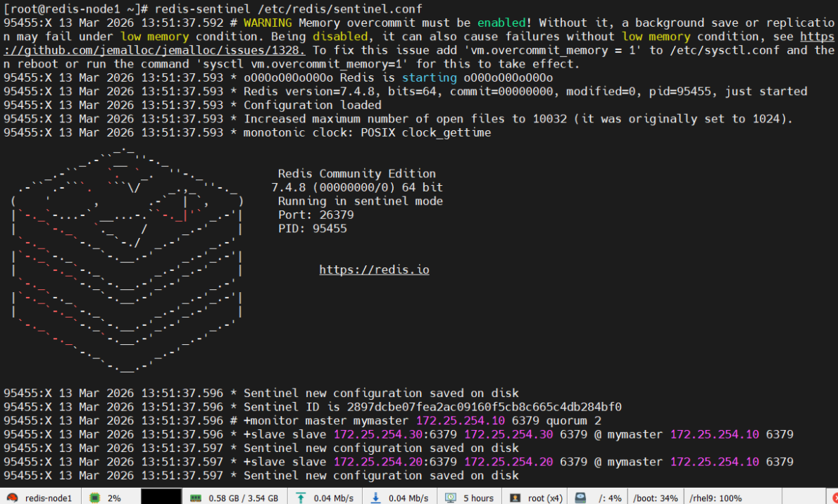Click the 'root (x4)' users text
The height and width of the screenshot is (504, 838).
pyautogui.click(x=545, y=498)
